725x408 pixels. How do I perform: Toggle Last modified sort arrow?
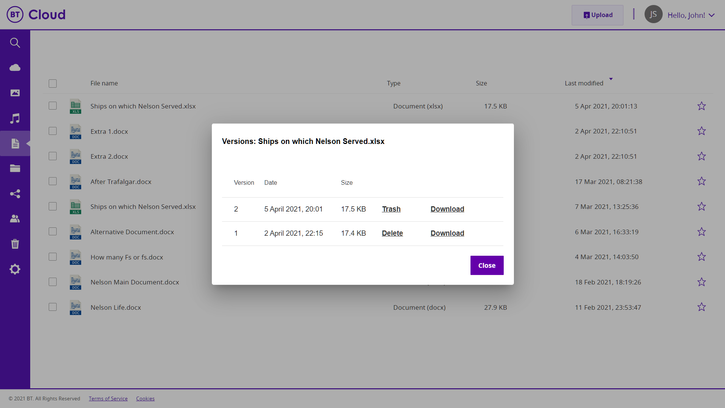[611, 79]
